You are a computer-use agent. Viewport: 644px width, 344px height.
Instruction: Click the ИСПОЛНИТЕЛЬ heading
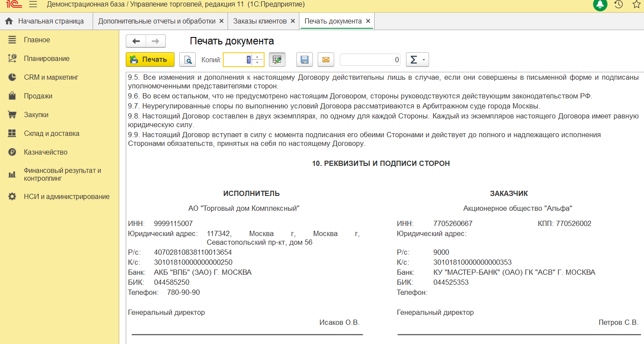click(x=252, y=193)
